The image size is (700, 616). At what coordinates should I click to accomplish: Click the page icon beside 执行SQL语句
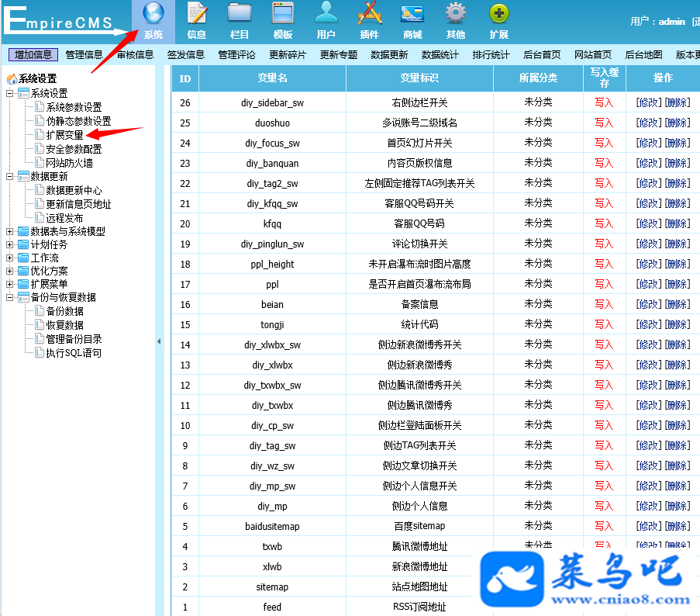point(40,352)
